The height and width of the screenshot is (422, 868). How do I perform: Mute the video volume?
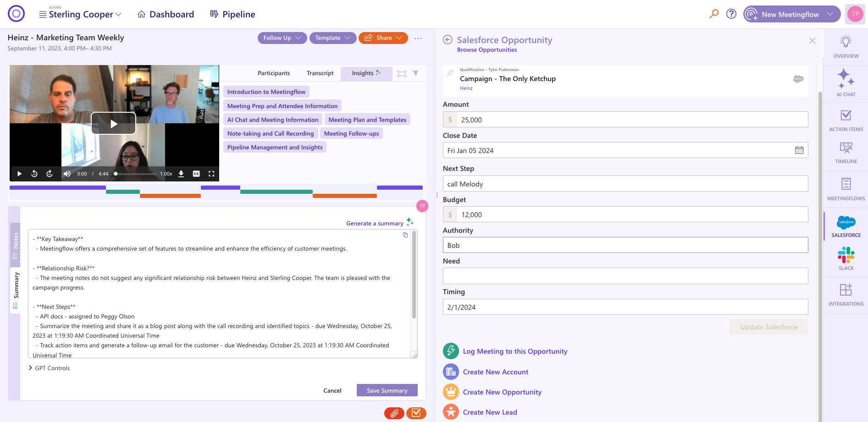67,174
